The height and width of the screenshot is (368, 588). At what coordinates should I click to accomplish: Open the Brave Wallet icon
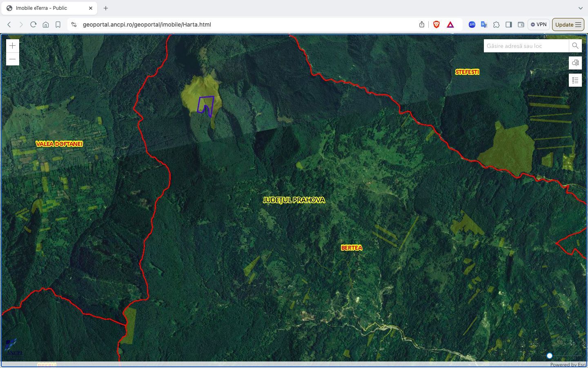tap(521, 25)
